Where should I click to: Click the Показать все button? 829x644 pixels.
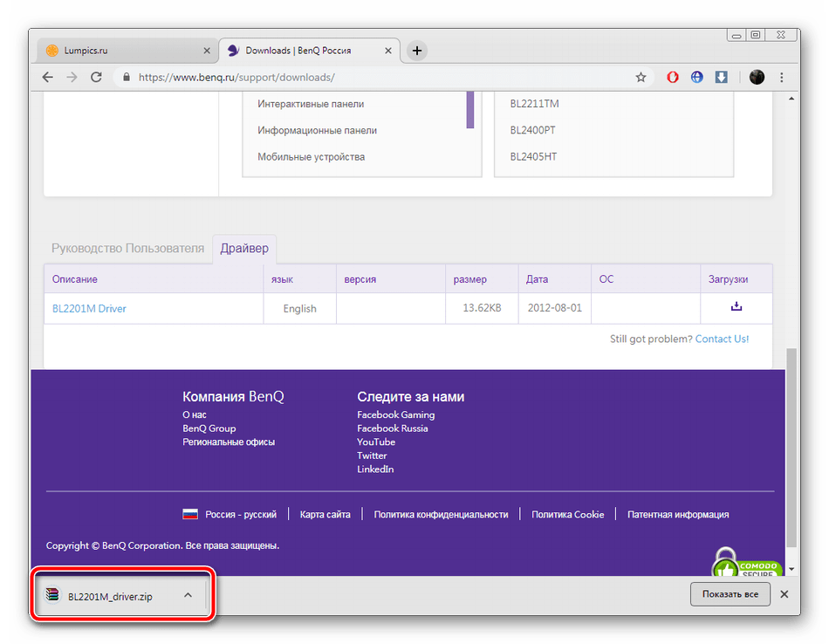coord(730,594)
